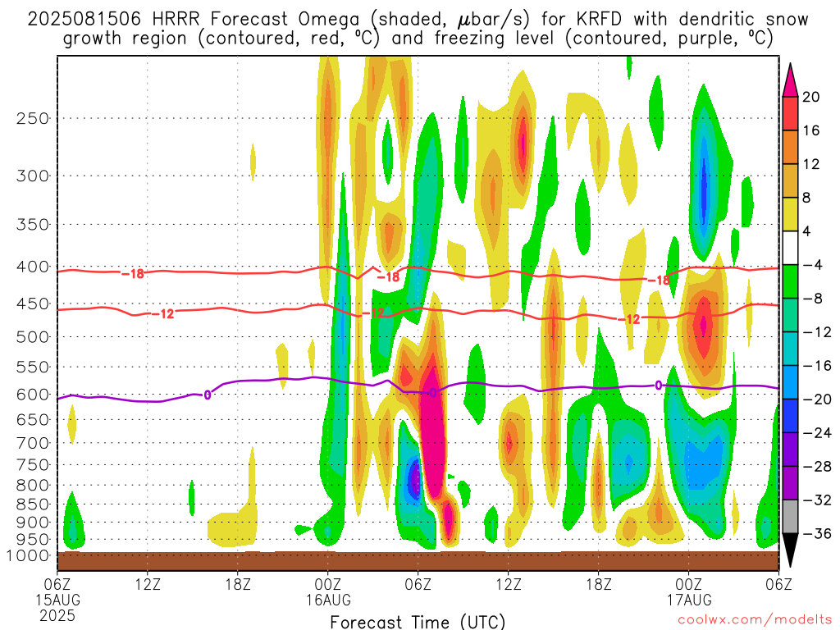Click the 250 pressure level label
The height and width of the screenshot is (630, 840).
pyautogui.click(x=33, y=118)
